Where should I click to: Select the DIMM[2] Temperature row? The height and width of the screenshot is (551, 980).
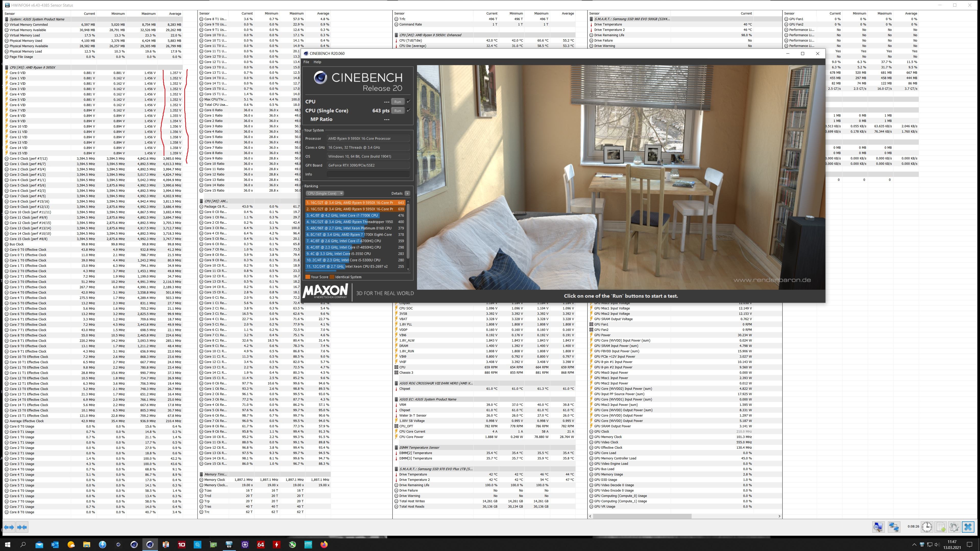[485, 453]
